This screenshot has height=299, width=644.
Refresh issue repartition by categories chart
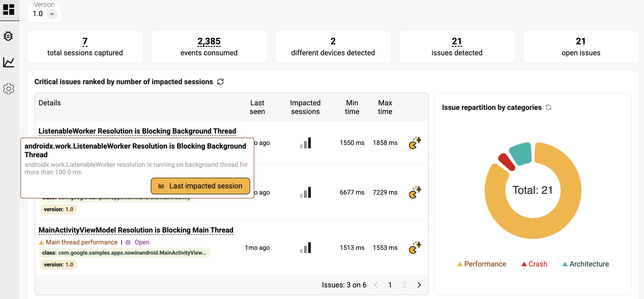point(548,107)
